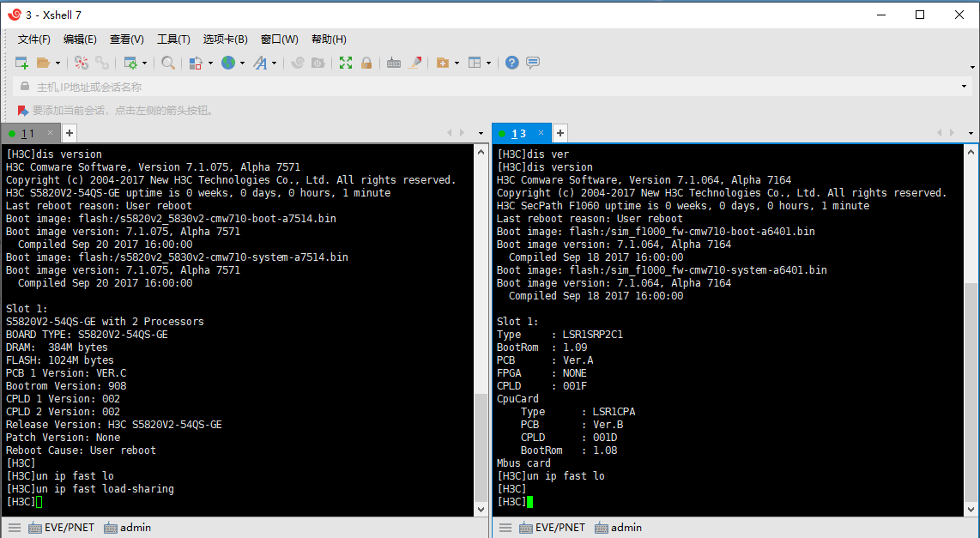The image size is (980, 538).
Task: Open Help via the blue question mark
Action: (511, 63)
